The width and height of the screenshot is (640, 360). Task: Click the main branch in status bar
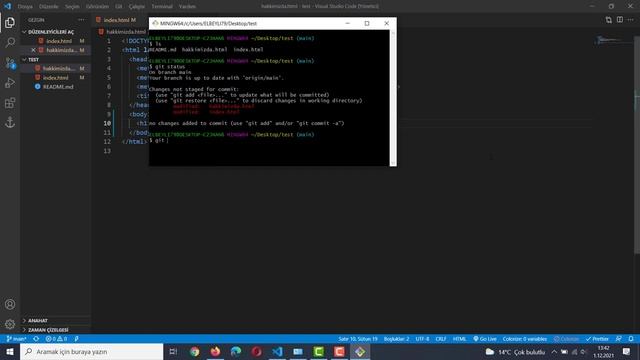tap(16, 339)
